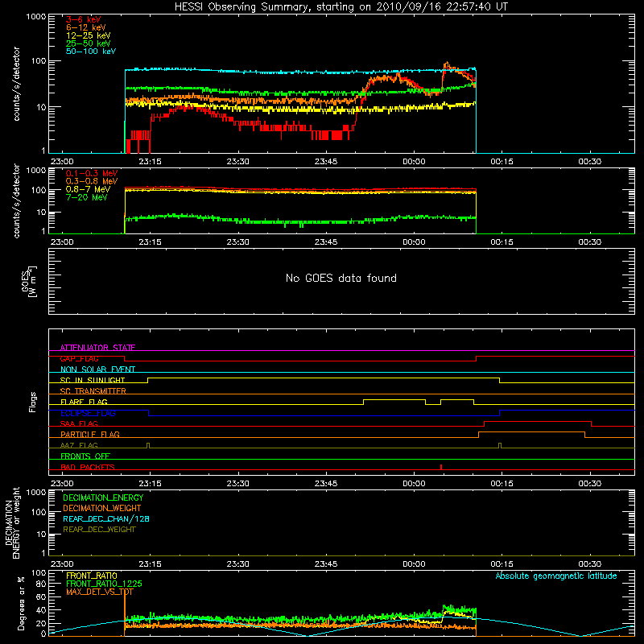Image resolution: width=644 pixels, height=644 pixels.
Task: Click the 0.8-7 MeV legend entry
Action: (88, 189)
